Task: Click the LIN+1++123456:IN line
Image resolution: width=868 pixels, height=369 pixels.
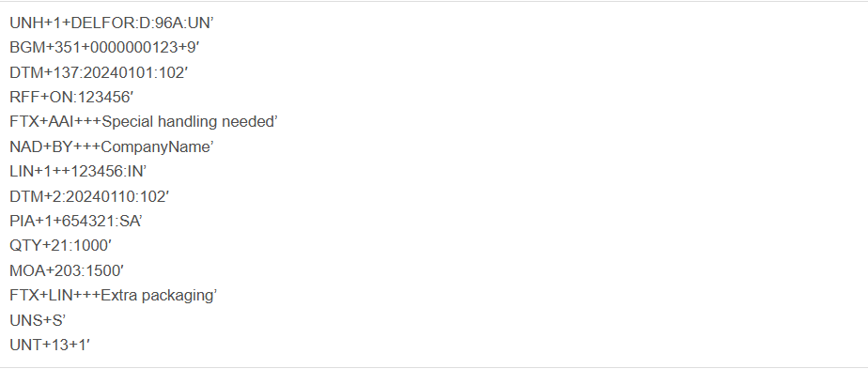Action: (78, 172)
